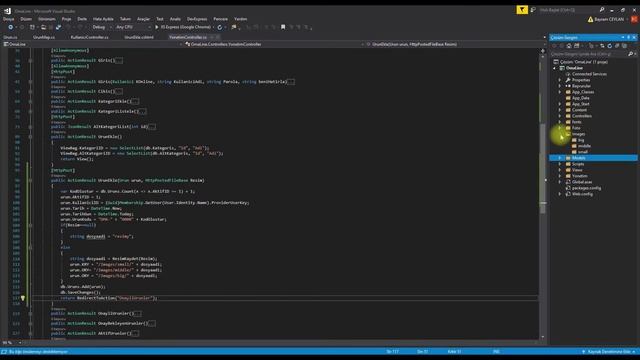
Task: Open the DevExpress menu
Action: pyautogui.click(x=197, y=19)
